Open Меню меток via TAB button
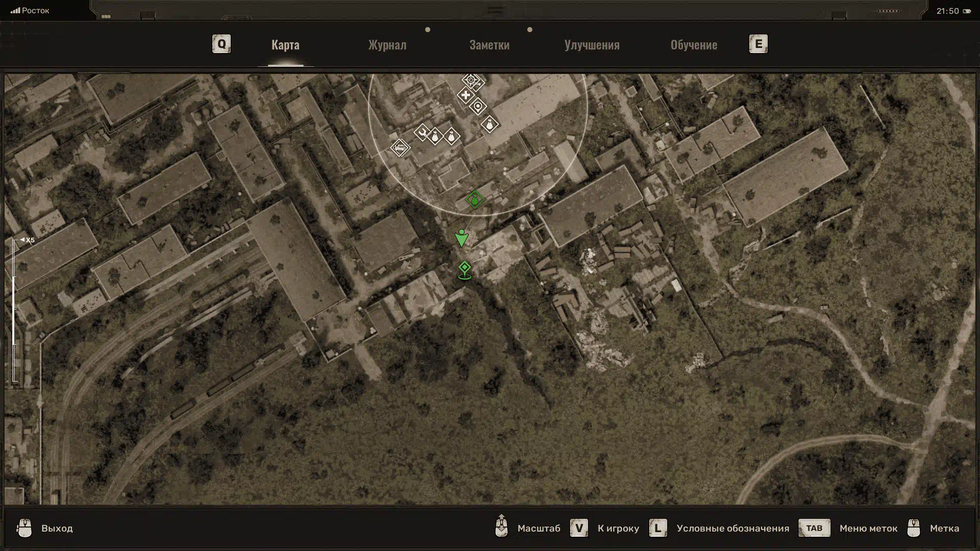 point(814,528)
